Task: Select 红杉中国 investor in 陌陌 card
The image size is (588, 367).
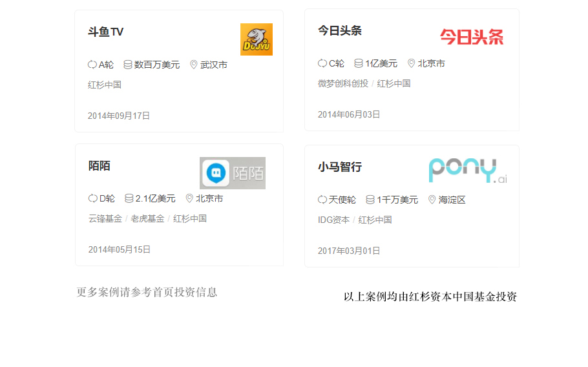Action: [190, 218]
